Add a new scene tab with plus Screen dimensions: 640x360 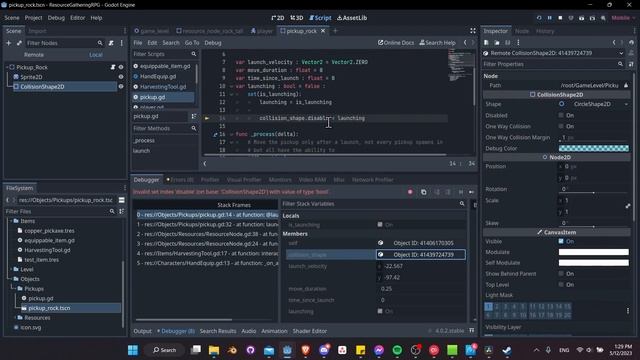(x=335, y=31)
